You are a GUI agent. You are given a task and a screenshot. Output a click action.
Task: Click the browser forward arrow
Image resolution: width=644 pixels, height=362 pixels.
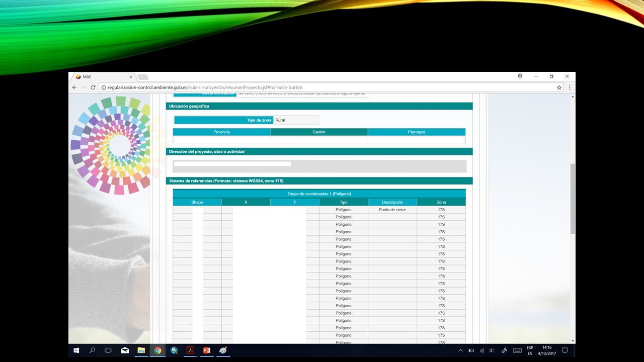click(x=84, y=87)
